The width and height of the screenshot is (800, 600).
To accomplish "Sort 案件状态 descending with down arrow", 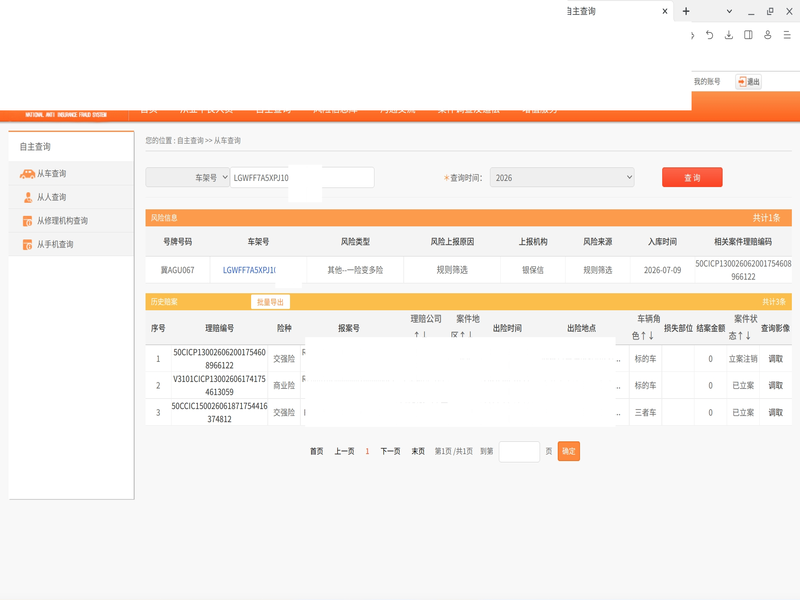I will pyautogui.click(x=748, y=336).
